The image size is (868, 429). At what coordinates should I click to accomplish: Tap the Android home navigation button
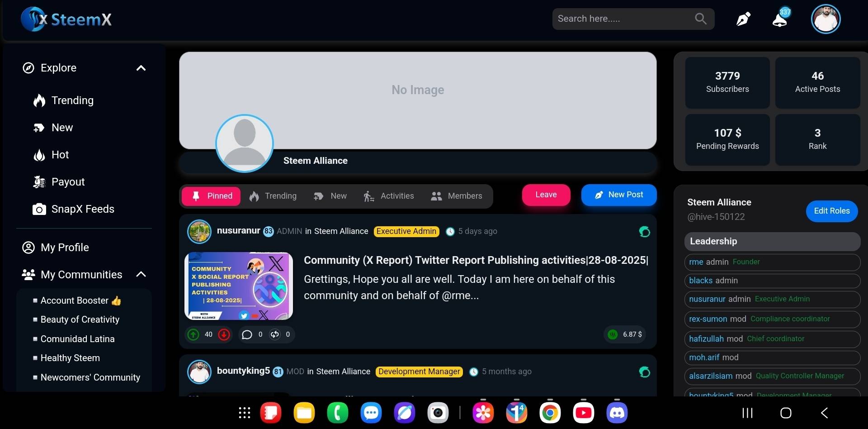[x=786, y=413]
